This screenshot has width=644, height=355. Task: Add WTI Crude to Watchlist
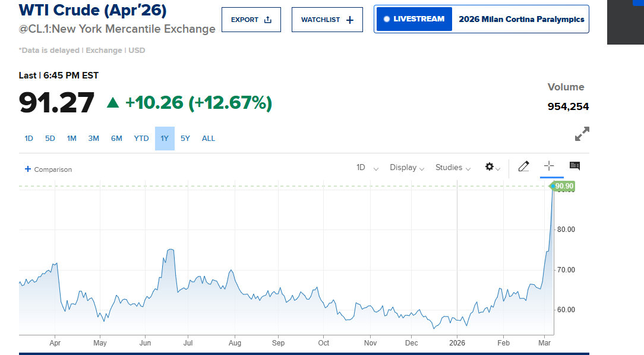(327, 20)
